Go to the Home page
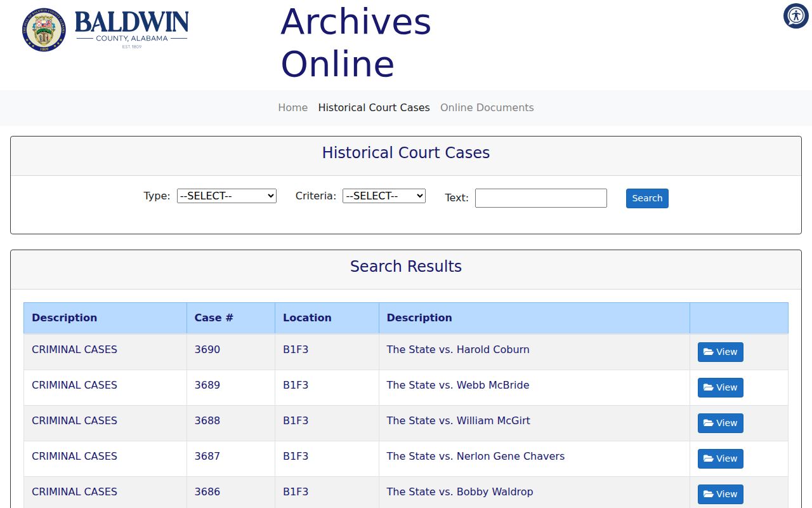 [292, 108]
